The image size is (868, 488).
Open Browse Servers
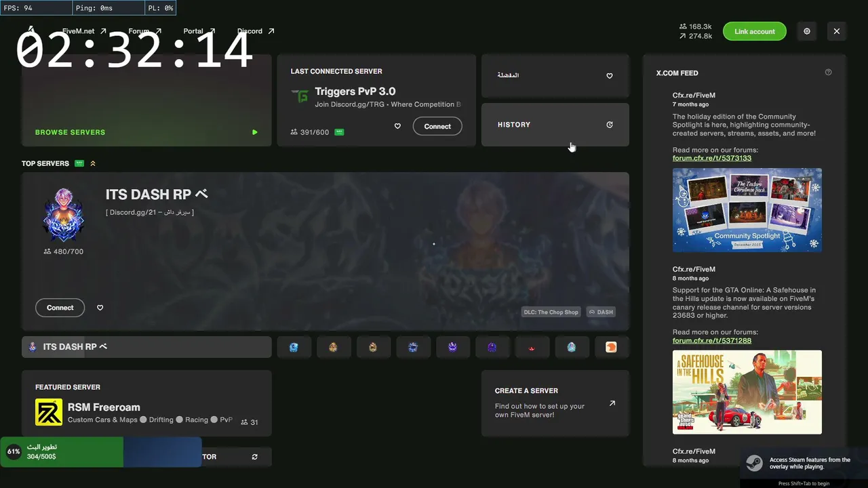pos(146,100)
